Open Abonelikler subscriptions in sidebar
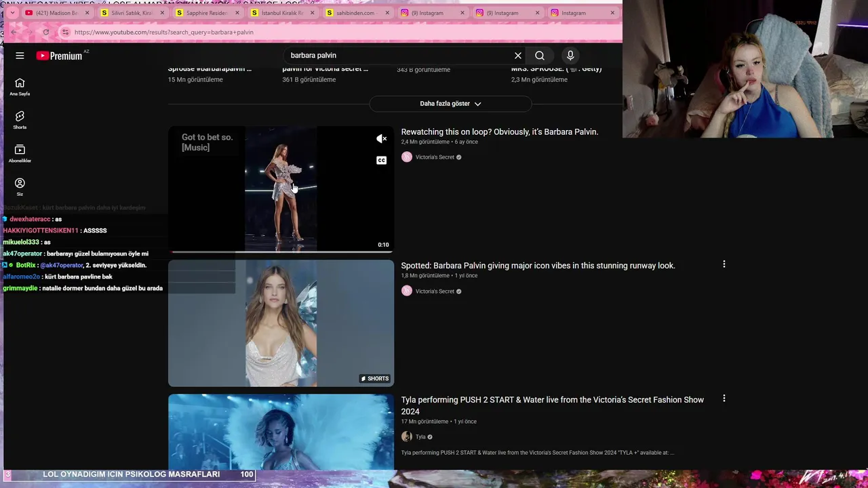The width and height of the screenshot is (868, 488). (x=20, y=154)
